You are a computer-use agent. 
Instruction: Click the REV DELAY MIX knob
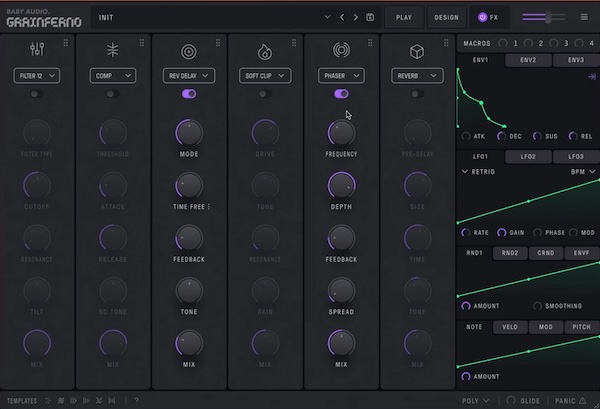tap(189, 343)
